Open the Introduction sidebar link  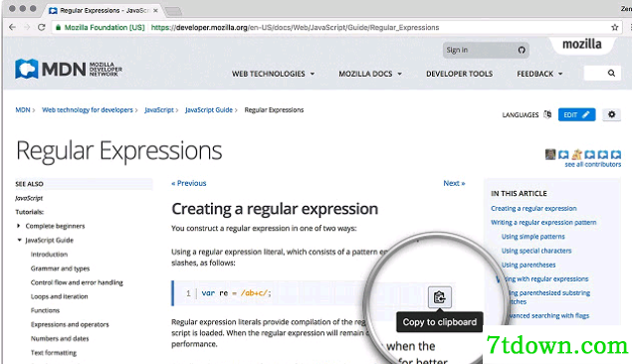tap(49, 255)
